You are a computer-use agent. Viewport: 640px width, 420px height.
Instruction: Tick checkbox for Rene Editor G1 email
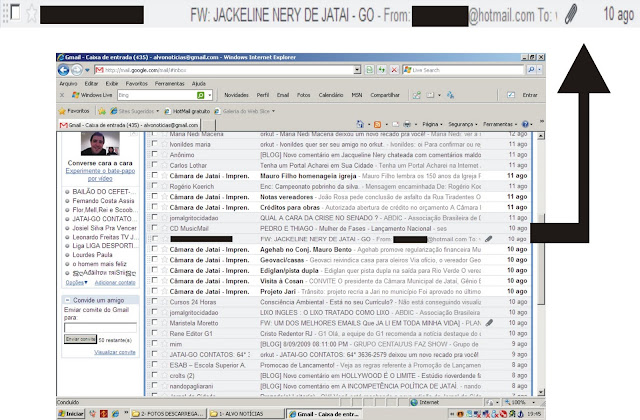coord(154,333)
